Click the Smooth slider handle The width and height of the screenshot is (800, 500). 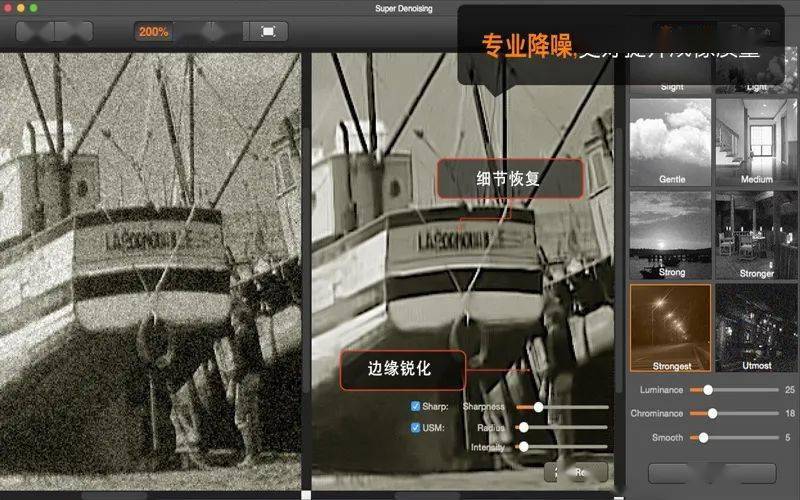point(703,437)
